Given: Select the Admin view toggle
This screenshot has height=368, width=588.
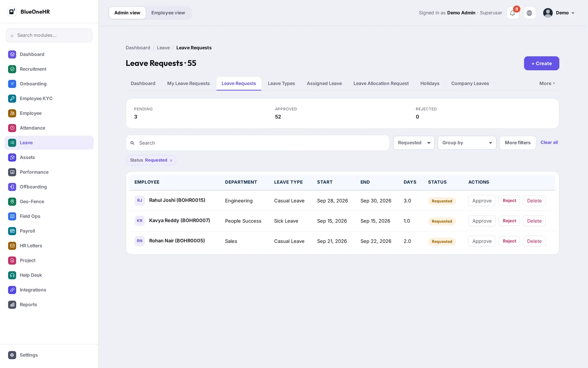Looking at the screenshot, I should pos(127,13).
